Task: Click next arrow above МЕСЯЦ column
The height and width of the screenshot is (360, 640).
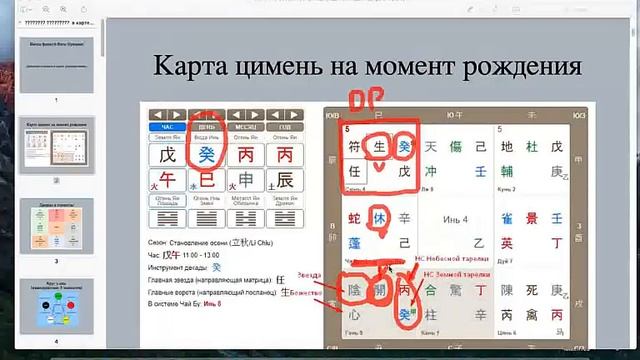Action: (x=255, y=115)
